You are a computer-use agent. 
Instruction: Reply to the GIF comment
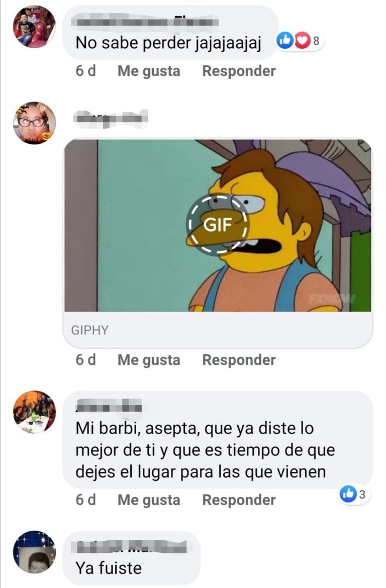(239, 360)
